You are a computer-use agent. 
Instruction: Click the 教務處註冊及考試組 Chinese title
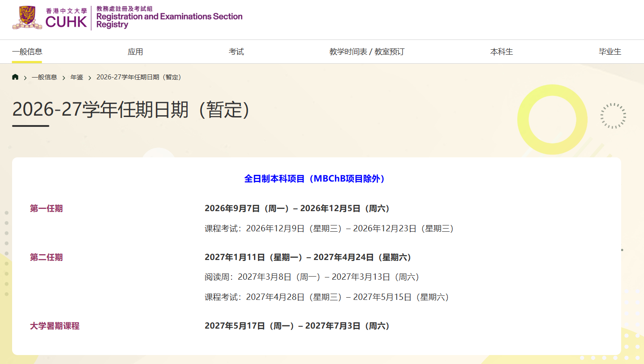click(x=125, y=9)
